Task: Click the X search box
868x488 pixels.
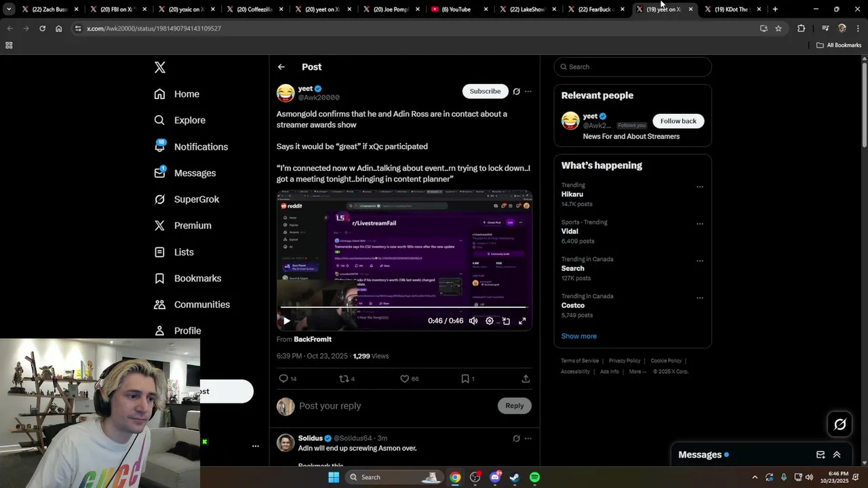Action: pos(633,67)
